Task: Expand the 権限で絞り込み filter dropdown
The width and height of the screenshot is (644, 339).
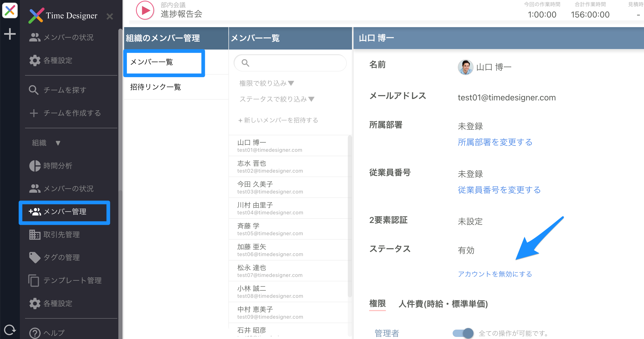Action: (x=266, y=83)
